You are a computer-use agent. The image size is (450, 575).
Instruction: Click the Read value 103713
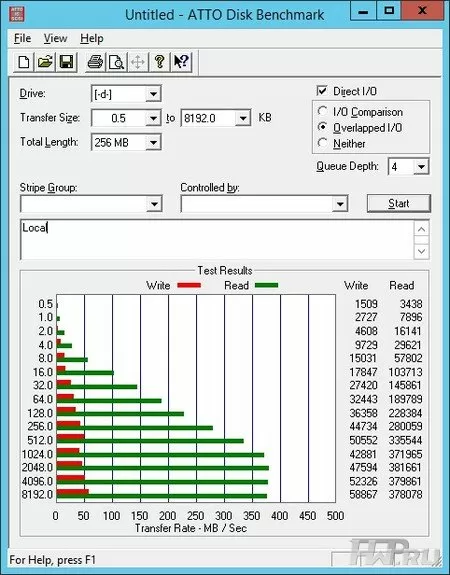405,372
